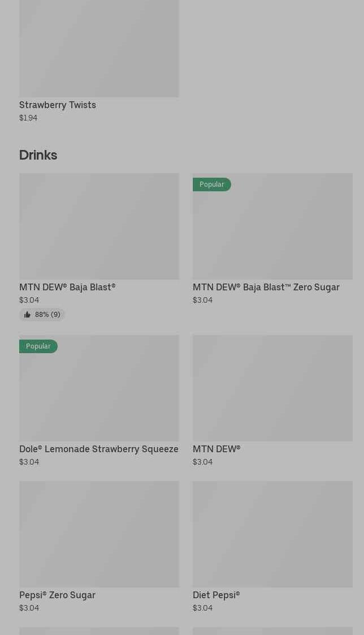364x635 pixels.
Task: Open MTN DEW® Baja Blast™ Zero Sugar title
Action: click(266, 287)
